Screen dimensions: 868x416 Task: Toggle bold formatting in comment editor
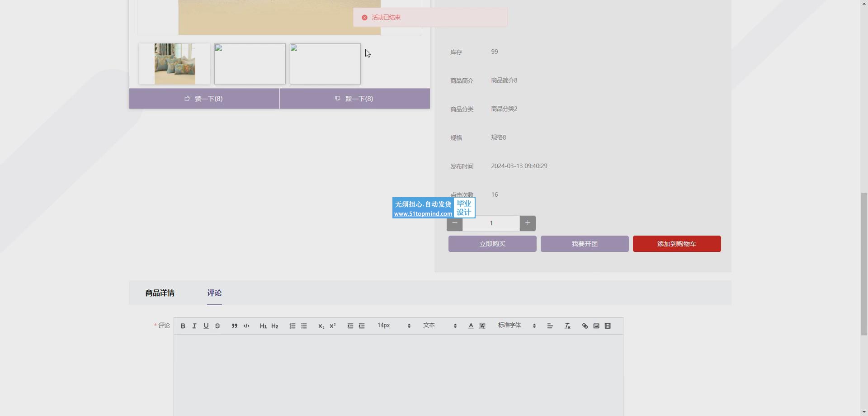[183, 326]
